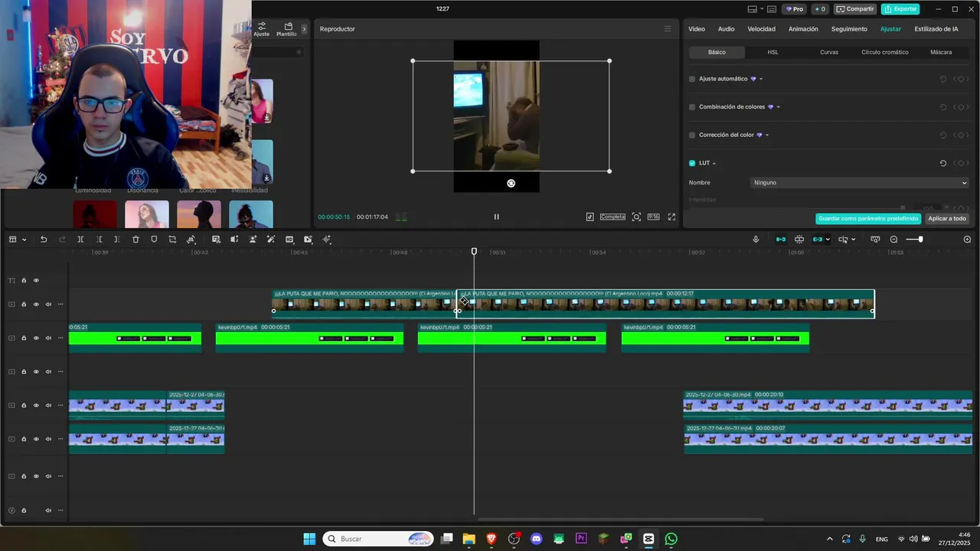
Task: Mute the bottom audio track
Action: [x=48, y=510]
